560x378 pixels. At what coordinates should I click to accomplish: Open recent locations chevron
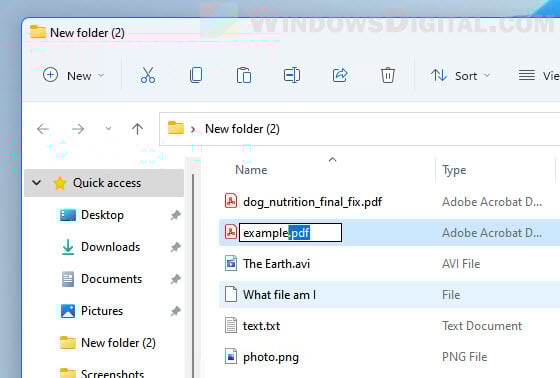pyautogui.click(x=108, y=129)
